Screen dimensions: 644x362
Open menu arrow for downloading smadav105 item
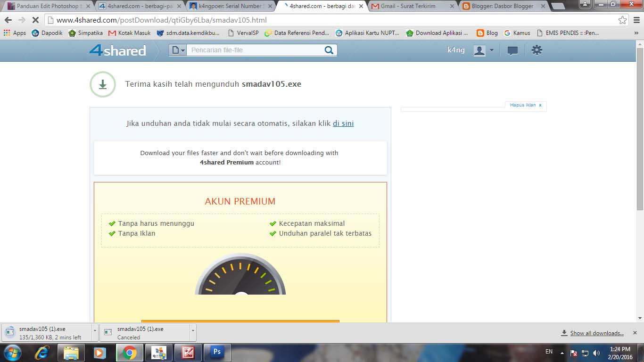click(x=95, y=333)
